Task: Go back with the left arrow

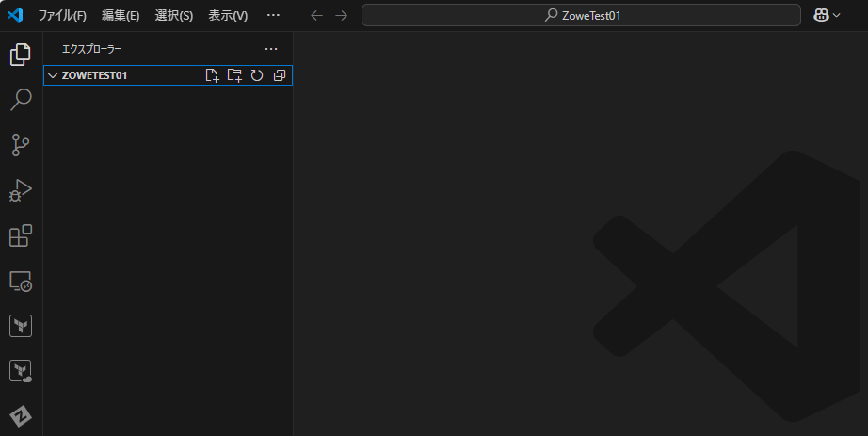Action: point(316,15)
